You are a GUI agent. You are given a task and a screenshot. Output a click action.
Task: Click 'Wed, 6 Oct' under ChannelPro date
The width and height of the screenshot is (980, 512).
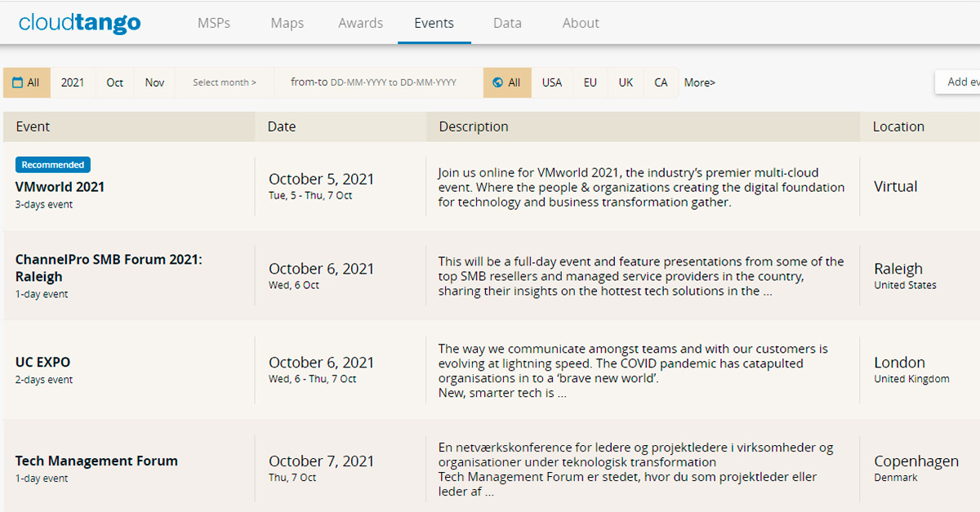tap(294, 285)
